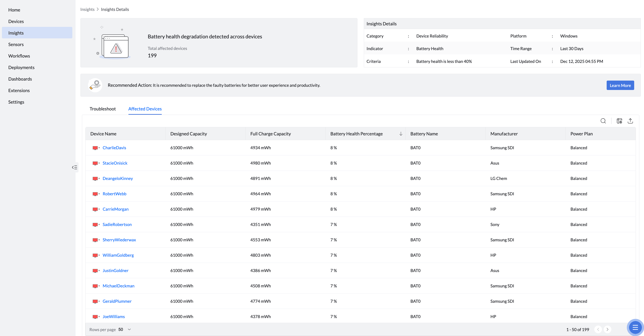Image resolution: width=644 pixels, height=336 pixels.
Task: Open the DeangeloKinney device link
Action: pos(118,178)
